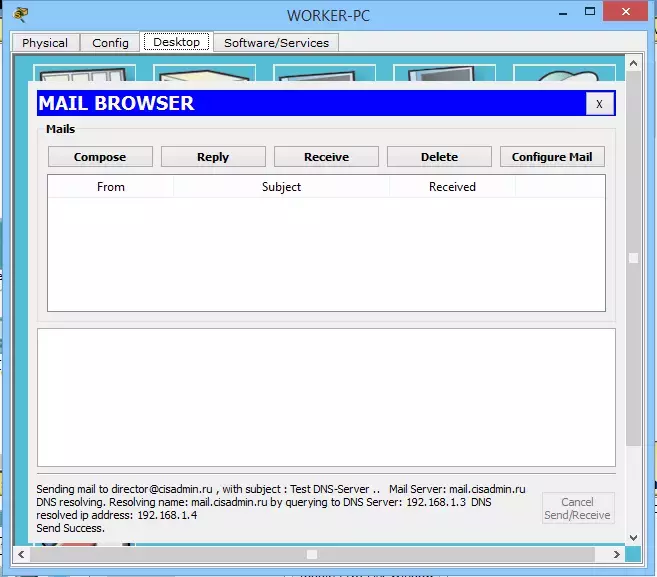Select the Desktop tab

(x=176, y=42)
